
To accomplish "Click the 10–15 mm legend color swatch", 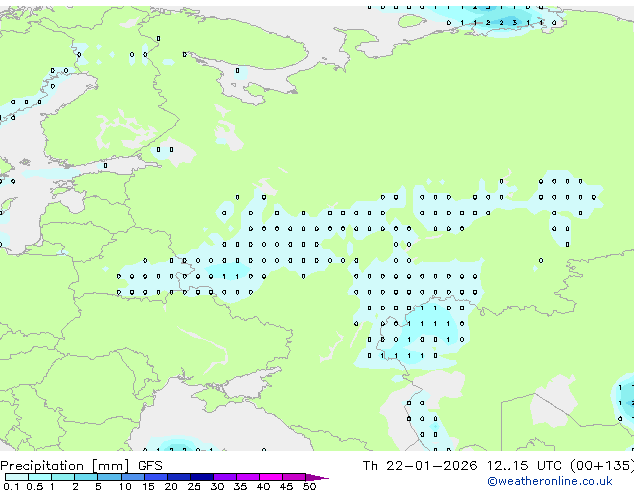I will click(133, 477).
